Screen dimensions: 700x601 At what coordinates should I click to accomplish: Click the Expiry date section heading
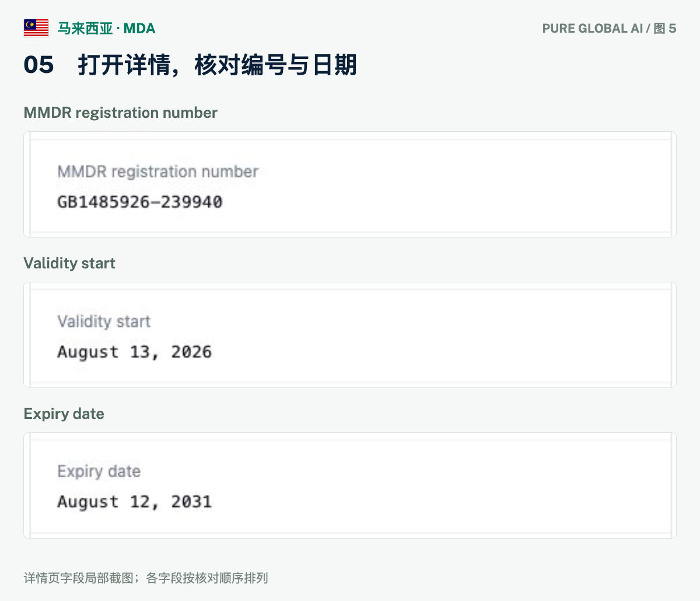(64, 414)
